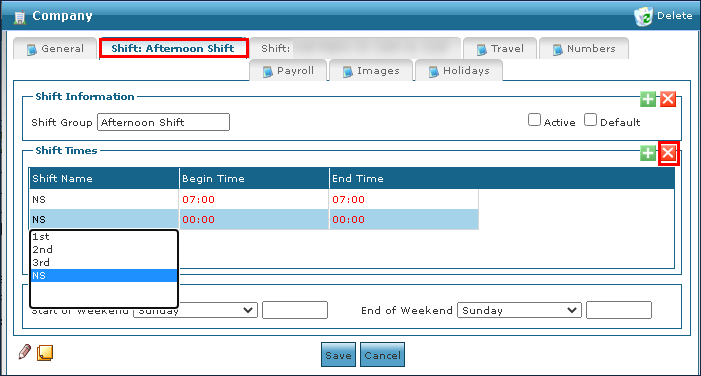Open the blurred Shift tab
701x376 pixels.
point(355,48)
